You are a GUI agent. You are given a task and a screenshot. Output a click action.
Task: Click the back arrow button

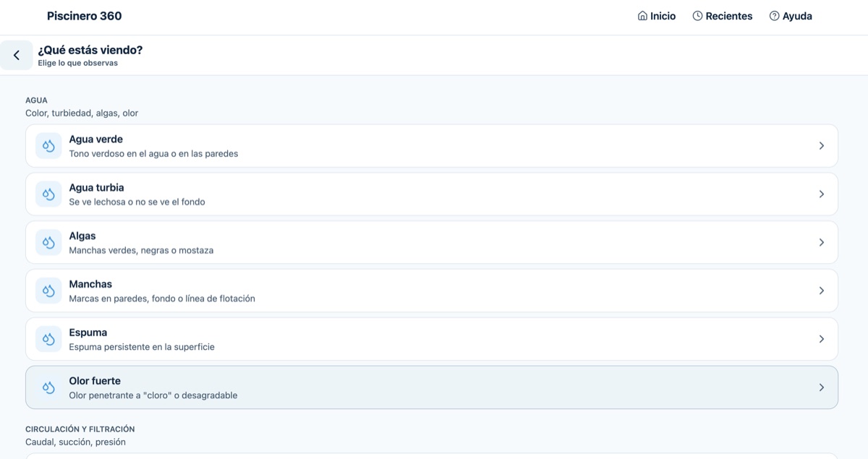pos(16,55)
